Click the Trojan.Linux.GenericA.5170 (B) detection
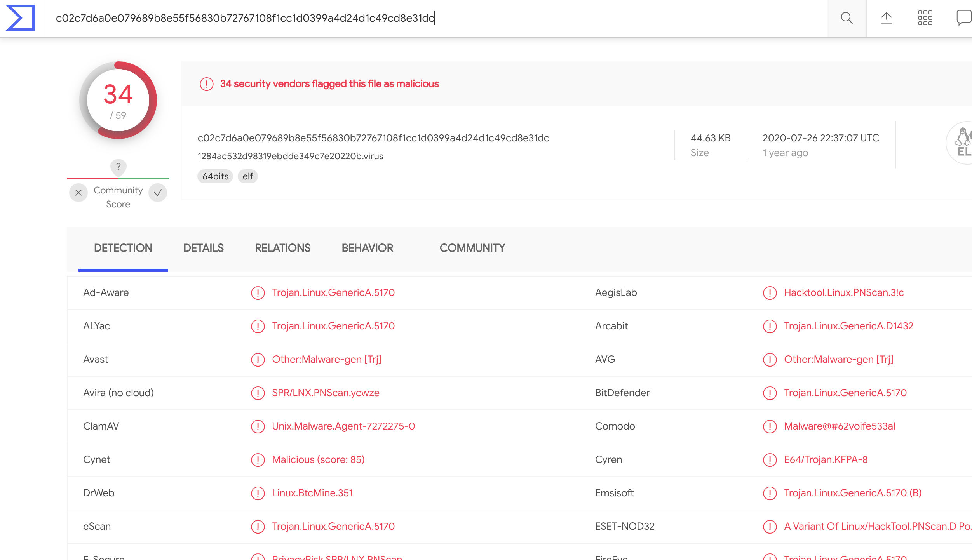Image resolution: width=972 pixels, height=560 pixels. point(853,493)
